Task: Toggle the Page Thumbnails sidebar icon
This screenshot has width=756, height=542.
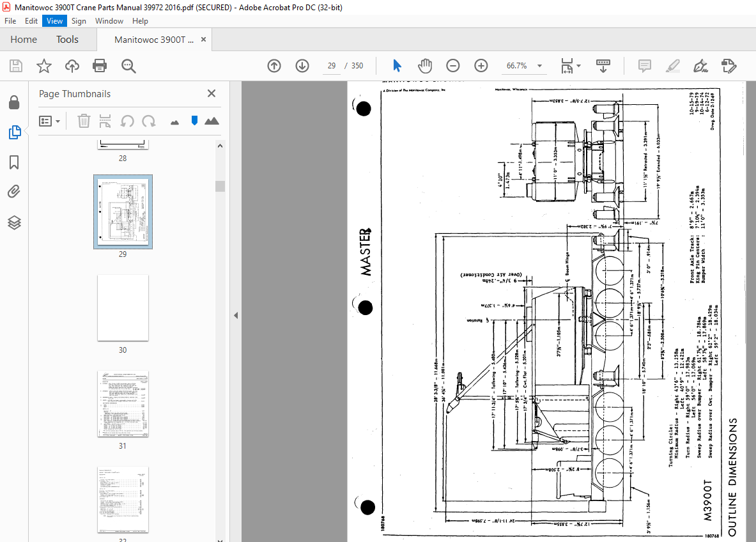Action: pos(15,132)
